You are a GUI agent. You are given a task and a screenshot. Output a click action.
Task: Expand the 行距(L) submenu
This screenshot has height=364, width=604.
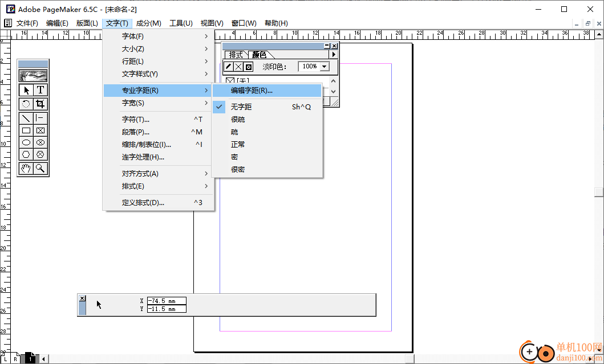159,61
